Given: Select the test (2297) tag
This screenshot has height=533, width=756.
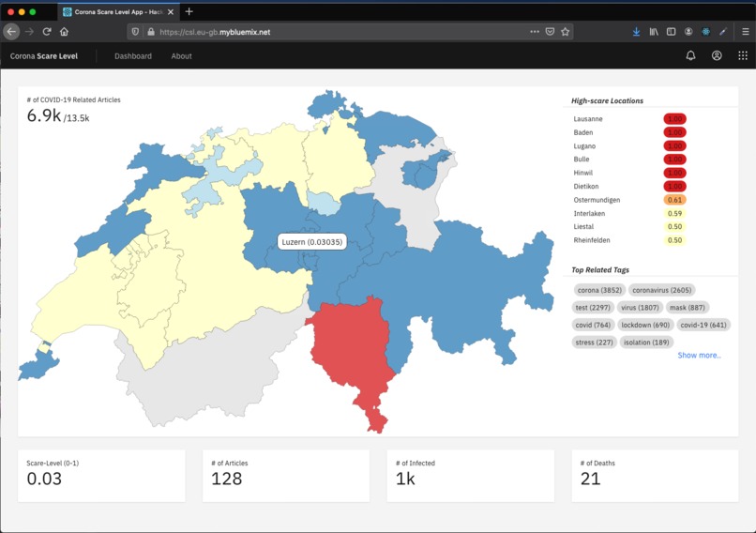Looking at the screenshot, I should 593,308.
